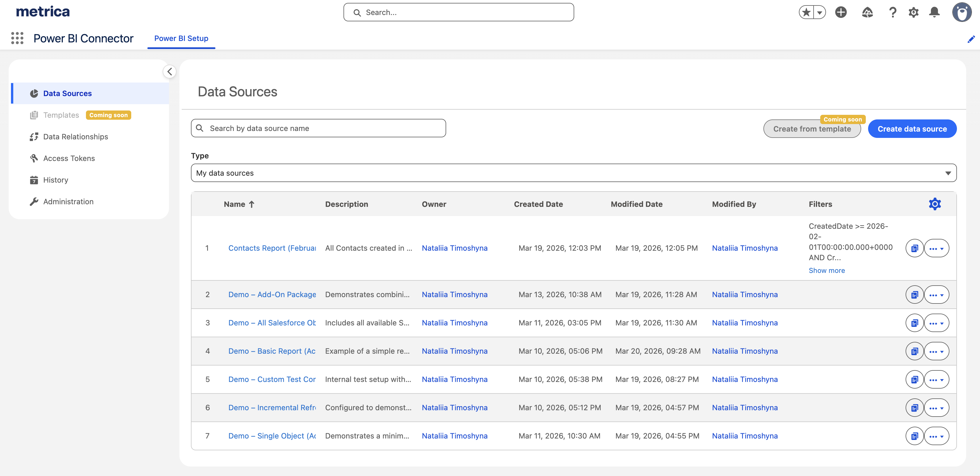
Task: Click the notifications bell icon
Action: tap(934, 12)
